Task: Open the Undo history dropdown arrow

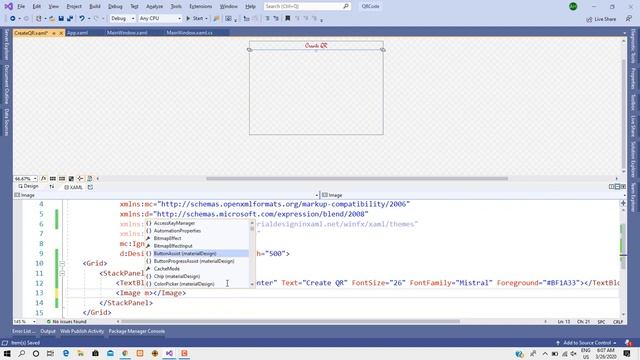Action: [89, 18]
